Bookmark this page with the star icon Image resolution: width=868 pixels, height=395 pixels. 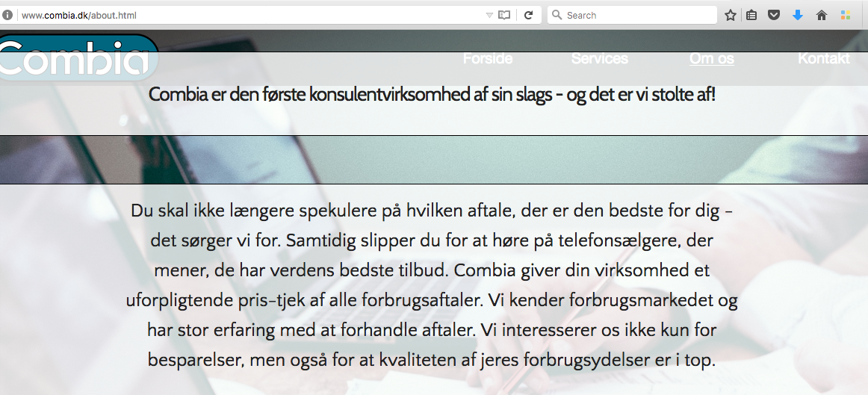[x=731, y=15]
